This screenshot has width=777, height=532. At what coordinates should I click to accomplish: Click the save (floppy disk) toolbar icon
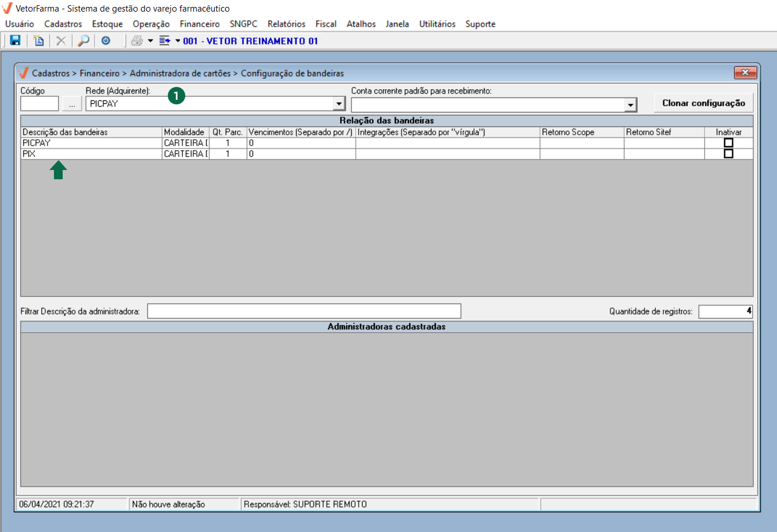pos(16,41)
